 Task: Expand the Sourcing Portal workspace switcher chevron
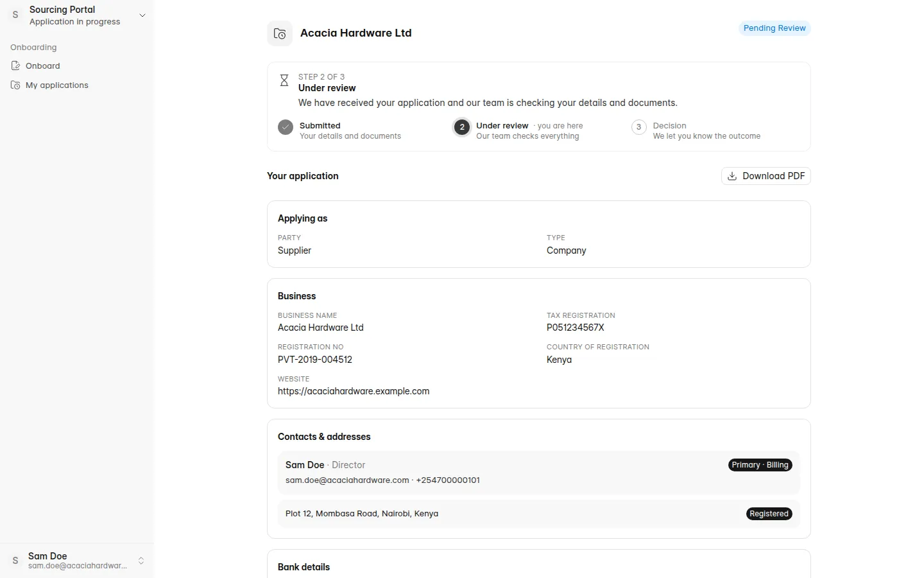[x=142, y=15]
